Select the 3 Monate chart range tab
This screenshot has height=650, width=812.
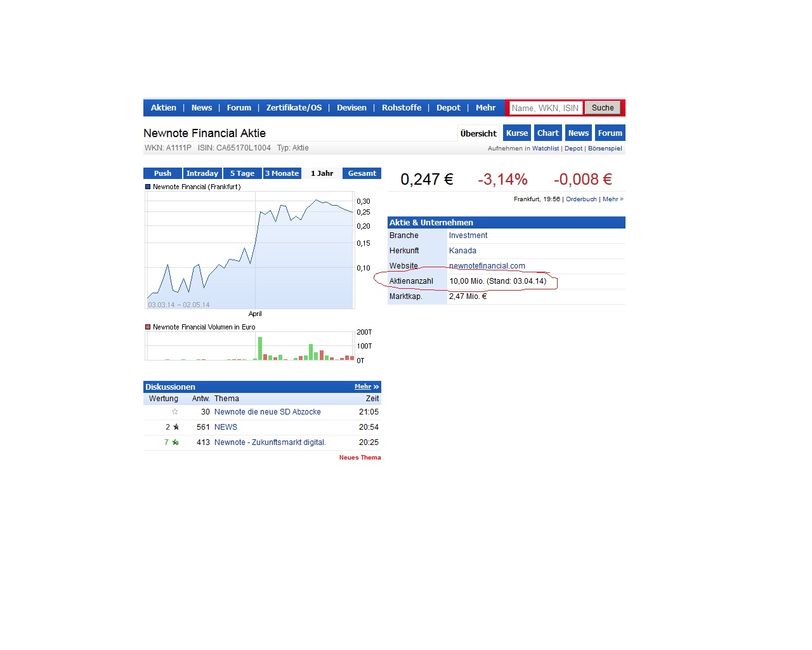pyautogui.click(x=282, y=173)
